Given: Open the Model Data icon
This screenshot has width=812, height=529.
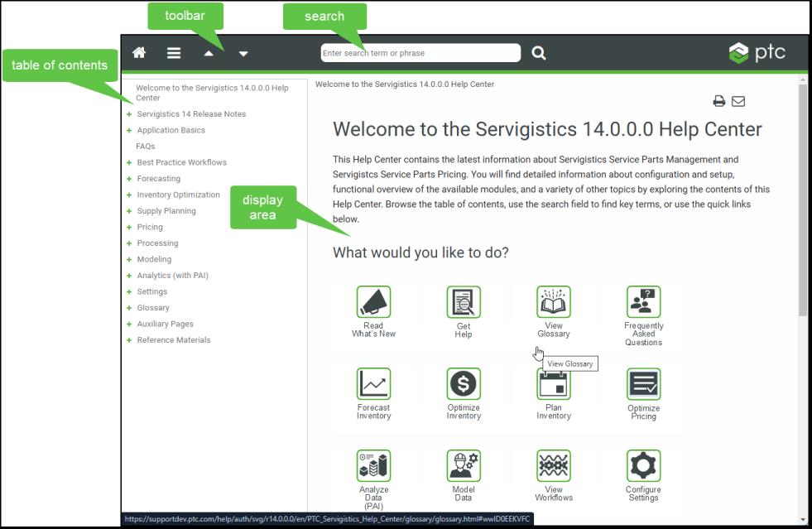Looking at the screenshot, I should [464, 465].
